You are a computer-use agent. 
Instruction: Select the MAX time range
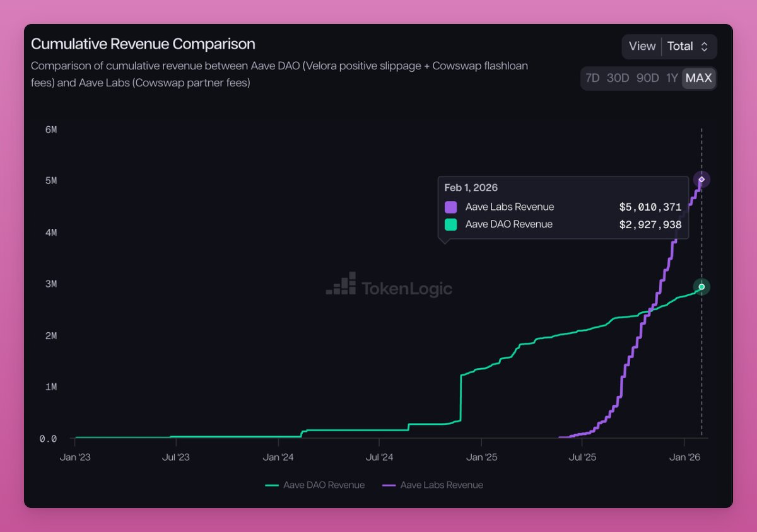(698, 78)
